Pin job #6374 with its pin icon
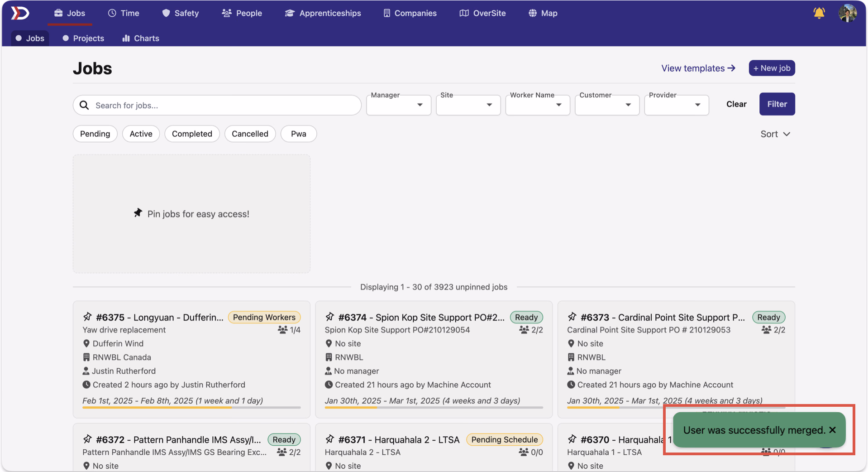Image resolution: width=868 pixels, height=472 pixels. tap(330, 317)
